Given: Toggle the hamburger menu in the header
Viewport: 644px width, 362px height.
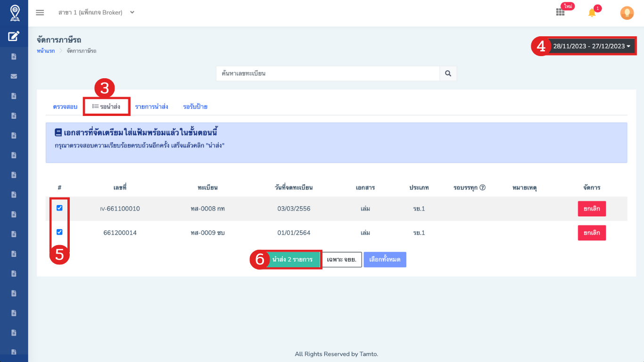Looking at the screenshot, I should click(x=40, y=13).
